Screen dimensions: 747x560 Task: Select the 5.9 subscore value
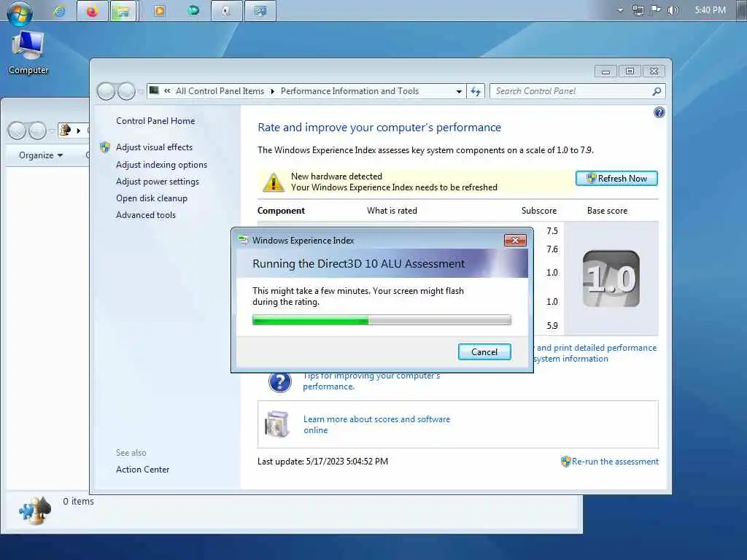tap(551, 326)
